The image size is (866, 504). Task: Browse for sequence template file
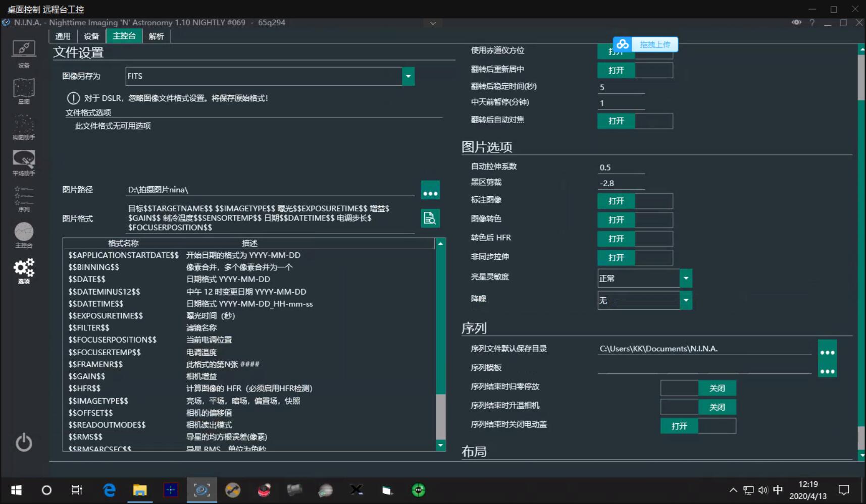pos(827,369)
